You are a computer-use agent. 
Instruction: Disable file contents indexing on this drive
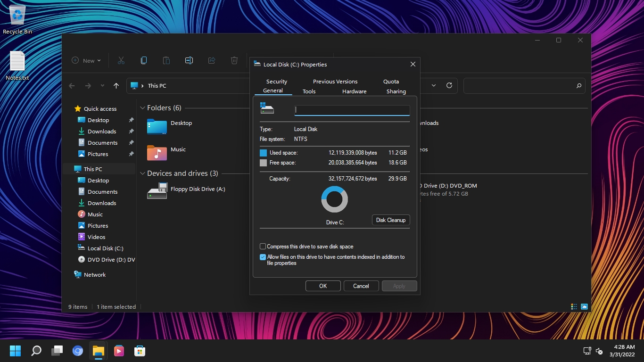(x=263, y=257)
